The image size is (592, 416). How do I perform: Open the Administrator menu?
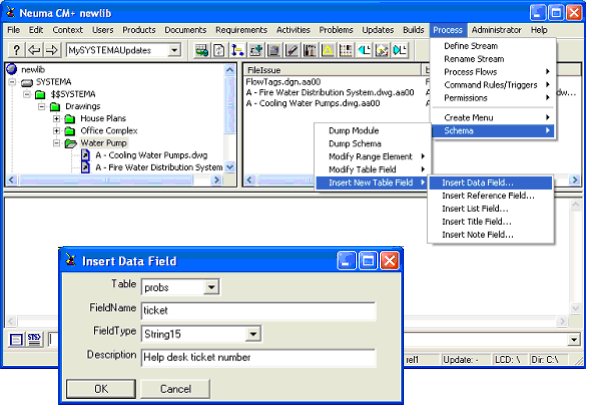point(496,30)
